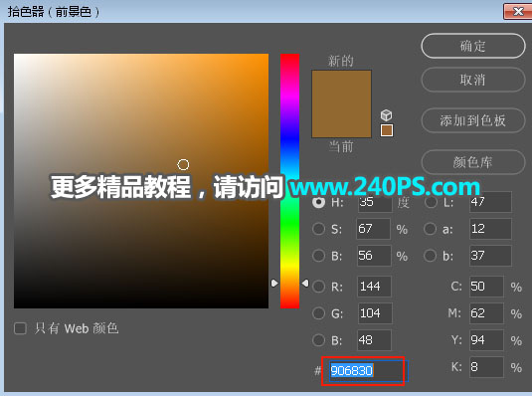
Task: Choose the Lab a radio button
Action: click(x=430, y=229)
